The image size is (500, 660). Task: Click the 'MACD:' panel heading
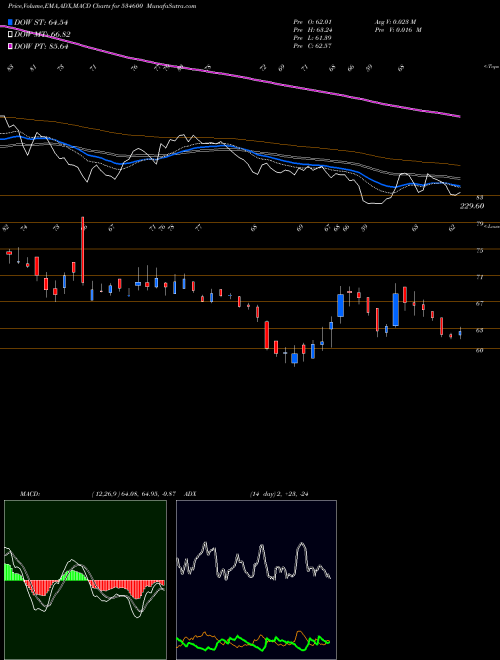(30, 494)
